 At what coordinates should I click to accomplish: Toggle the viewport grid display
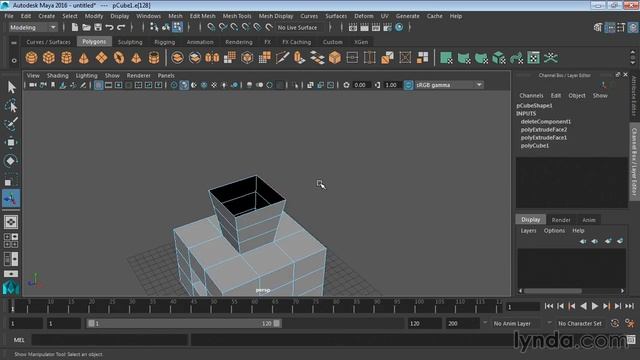click(98, 85)
